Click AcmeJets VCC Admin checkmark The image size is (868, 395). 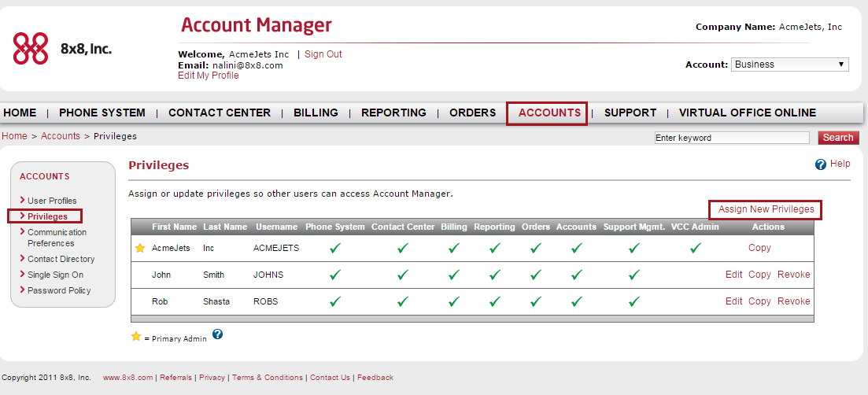click(x=696, y=249)
